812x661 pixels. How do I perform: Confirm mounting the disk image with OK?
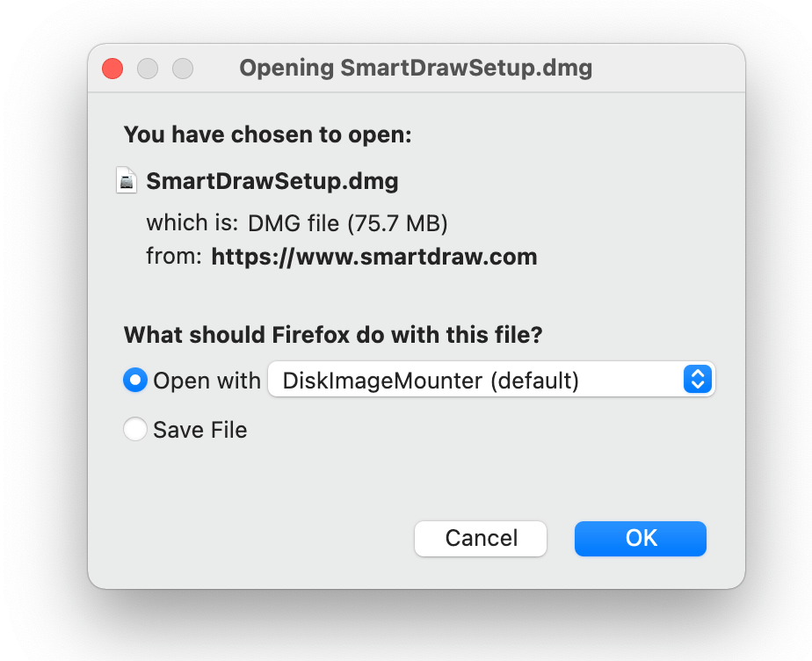640,538
